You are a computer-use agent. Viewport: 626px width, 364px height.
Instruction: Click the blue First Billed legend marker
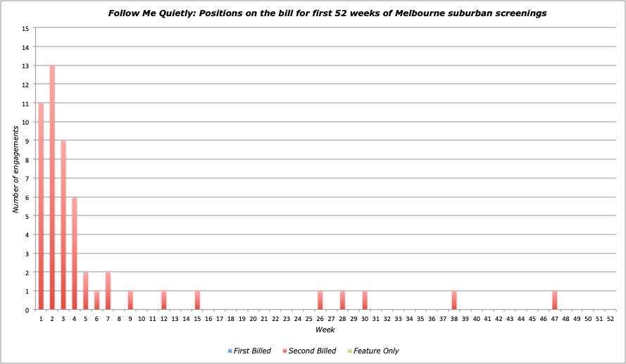click(229, 351)
